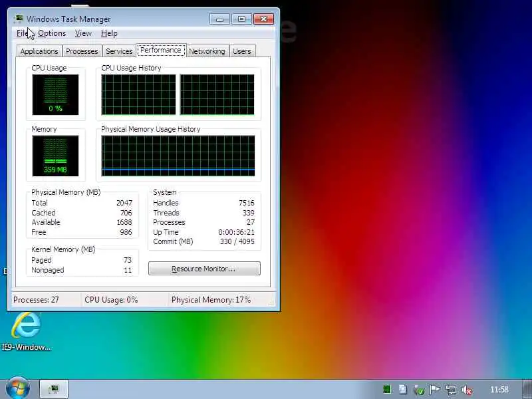Image resolution: width=532 pixels, height=399 pixels.
Task: Click the Free memory value 986
Action: pos(126,232)
